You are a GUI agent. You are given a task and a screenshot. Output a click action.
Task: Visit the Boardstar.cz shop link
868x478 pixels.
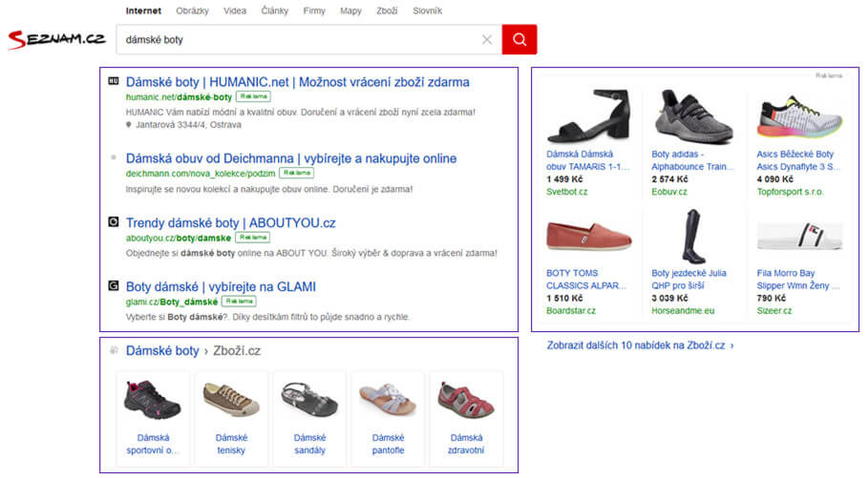point(571,311)
